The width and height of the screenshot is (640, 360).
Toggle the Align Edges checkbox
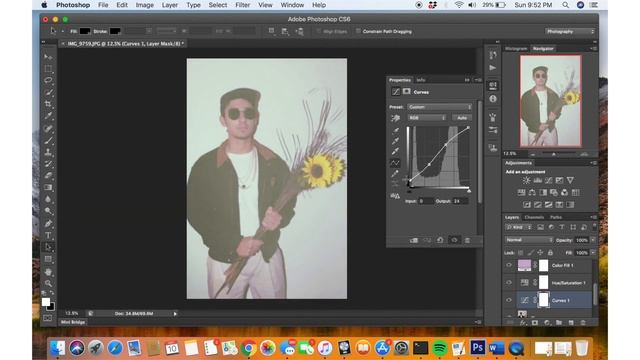tap(319, 31)
